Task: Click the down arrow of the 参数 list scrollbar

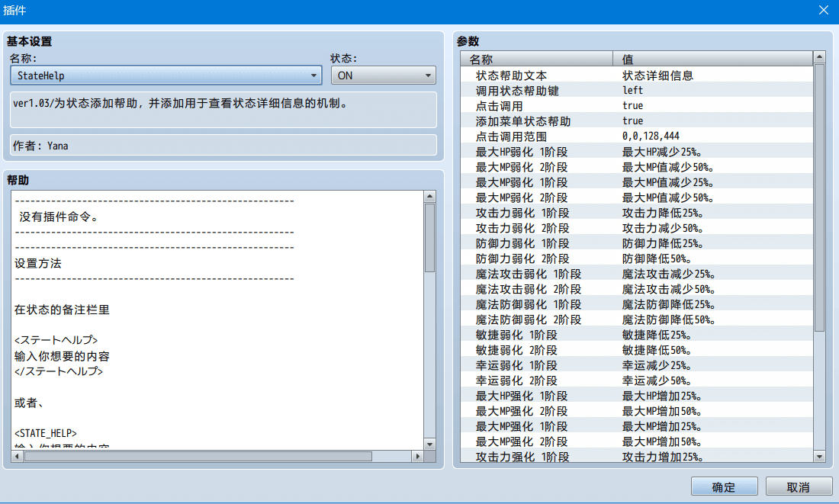Action: (x=819, y=457)
